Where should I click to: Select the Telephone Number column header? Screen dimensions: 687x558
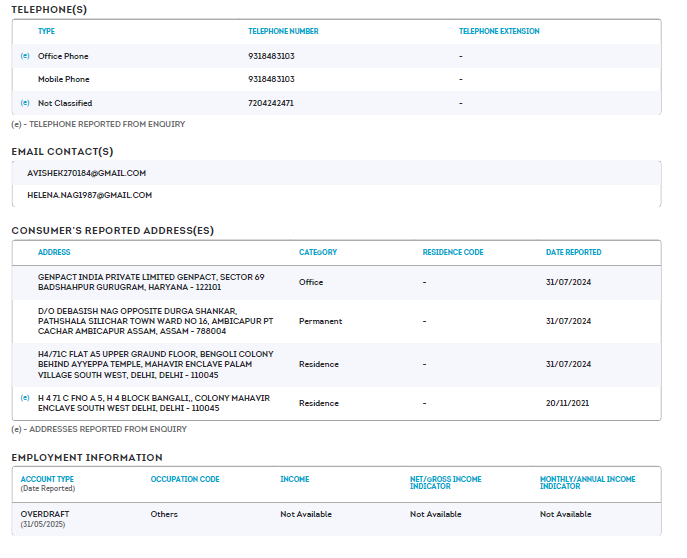tap(283, 31)
